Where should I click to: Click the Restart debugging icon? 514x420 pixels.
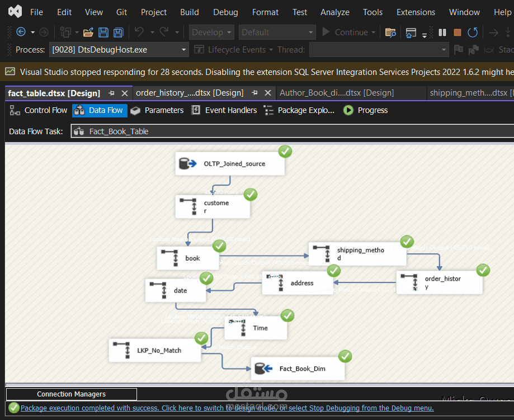pyautogui.click(x=473, y=32)
